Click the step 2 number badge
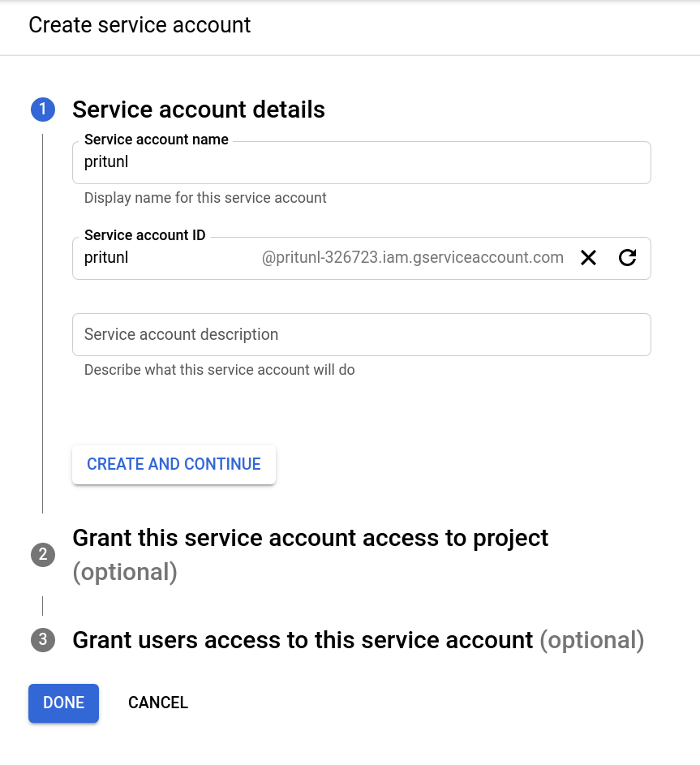The width and height of the screenshot is (700, 765). (x=42, y=555)
